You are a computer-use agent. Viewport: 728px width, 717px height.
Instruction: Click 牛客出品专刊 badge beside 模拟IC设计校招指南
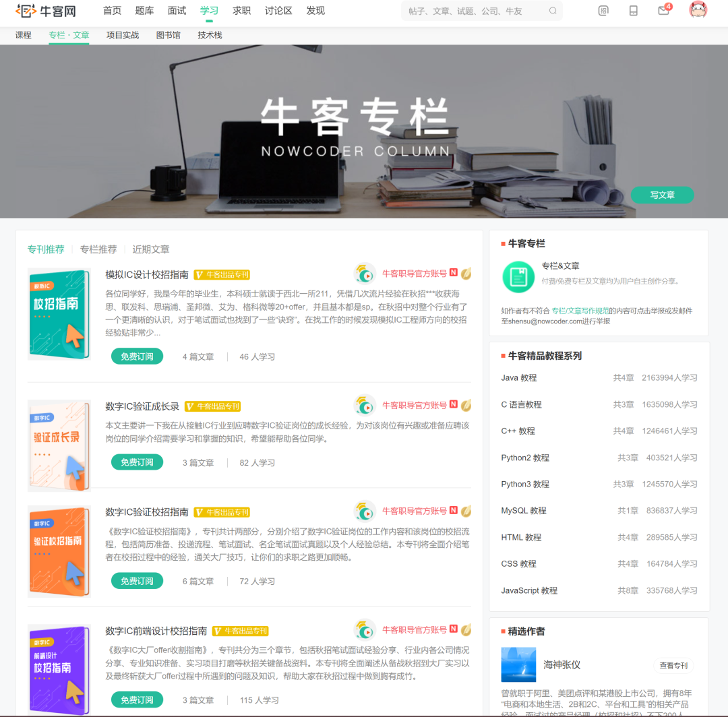point(222,275)
